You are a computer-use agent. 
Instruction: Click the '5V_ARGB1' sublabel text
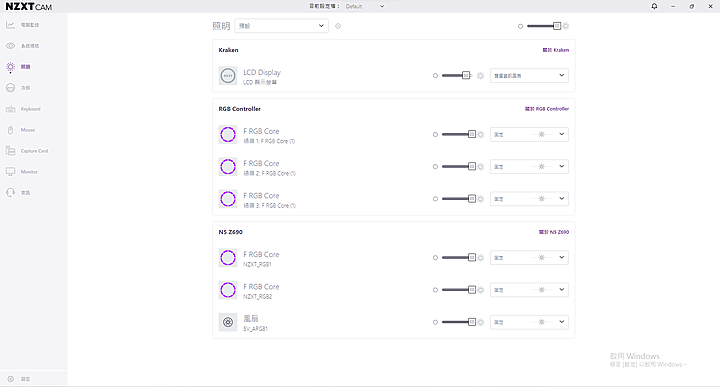[x=255, y=329]
